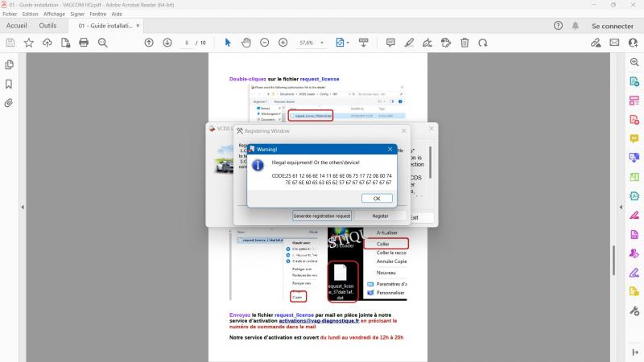Zoom in with plus icon
The image size is (644, 362).
coord(283,43)
